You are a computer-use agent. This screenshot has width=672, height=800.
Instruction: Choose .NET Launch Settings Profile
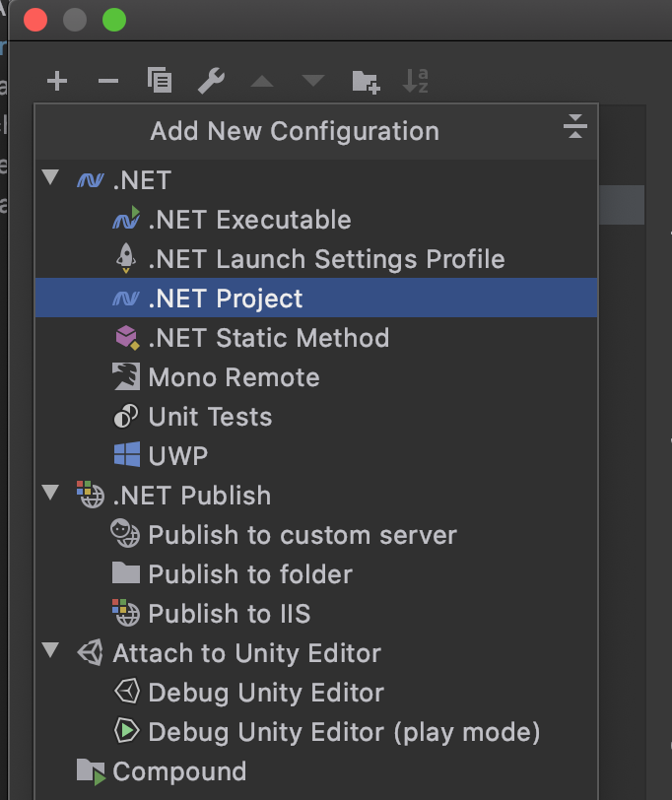coord(316,259)
